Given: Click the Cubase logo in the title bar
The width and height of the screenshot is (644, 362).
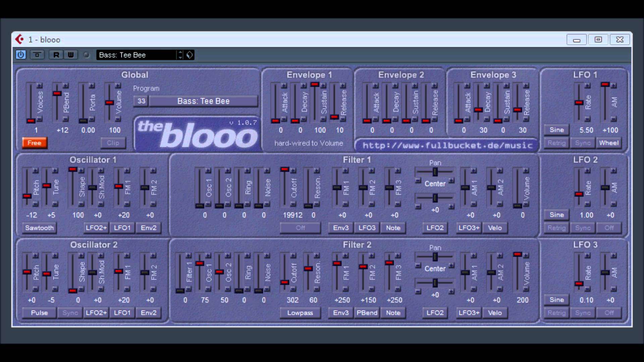Looking at the screenshot, I should click(19, 39).
